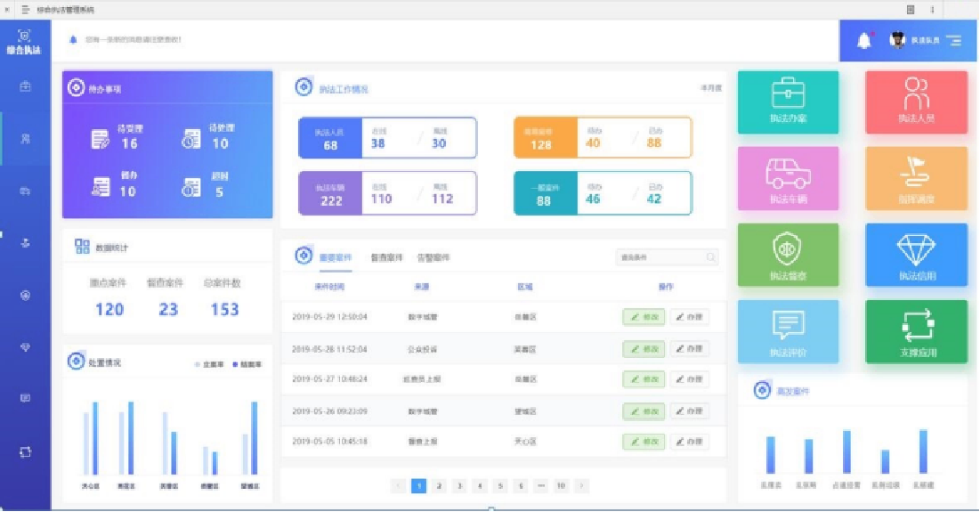Open the 本月度 period selector
This screenshot has width=980, height=512.
pyautogui.click(x=710, y=88)
